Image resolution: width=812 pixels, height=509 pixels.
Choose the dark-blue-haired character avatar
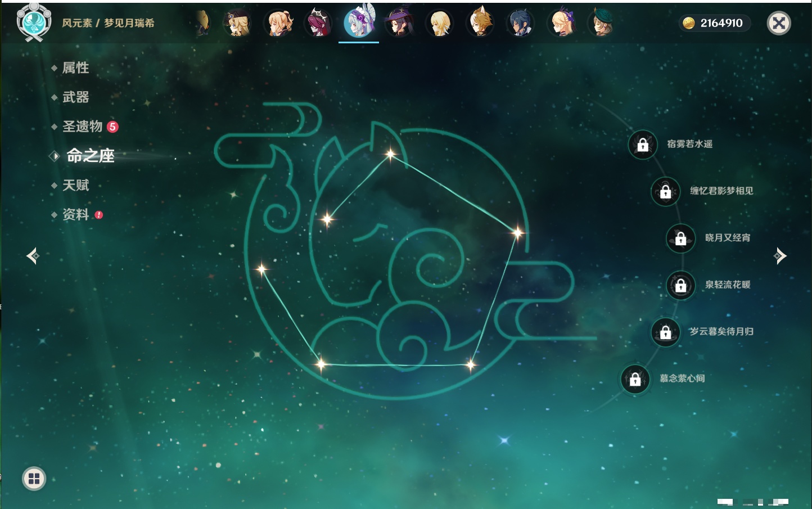click(520, 23)
